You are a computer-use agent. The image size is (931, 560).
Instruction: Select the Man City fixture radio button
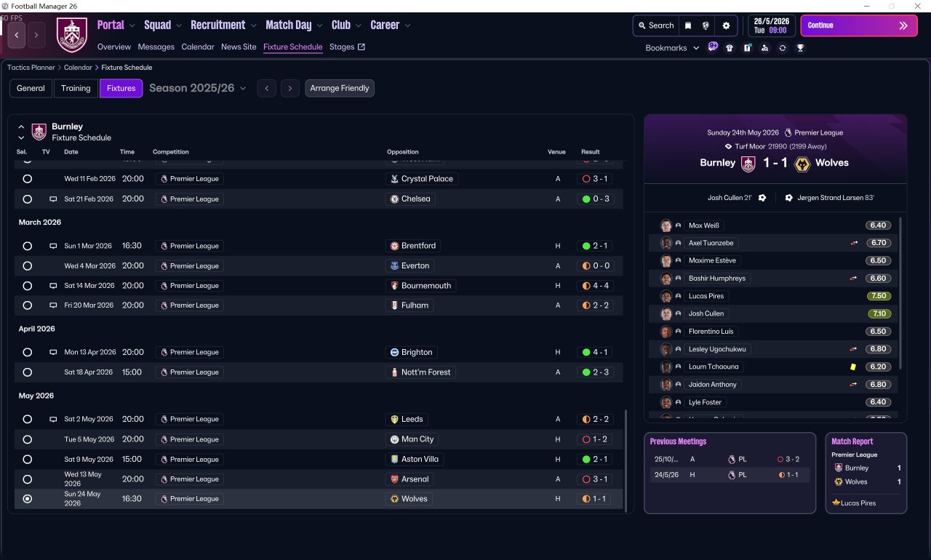[28, 439]
